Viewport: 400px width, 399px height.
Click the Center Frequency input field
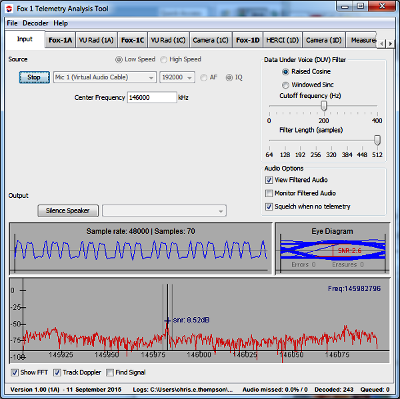152,98
